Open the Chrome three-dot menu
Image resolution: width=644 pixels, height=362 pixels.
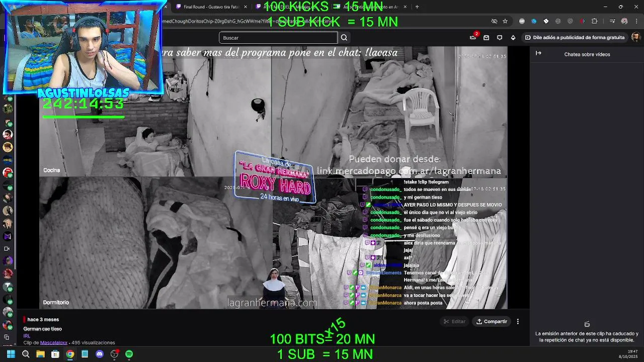637,21
